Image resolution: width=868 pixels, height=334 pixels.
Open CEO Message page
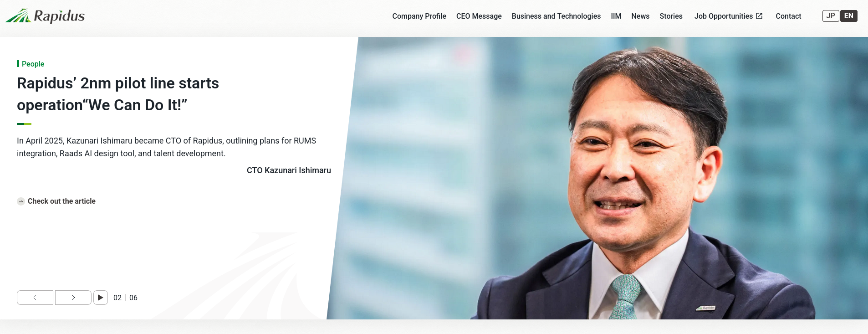479,16
